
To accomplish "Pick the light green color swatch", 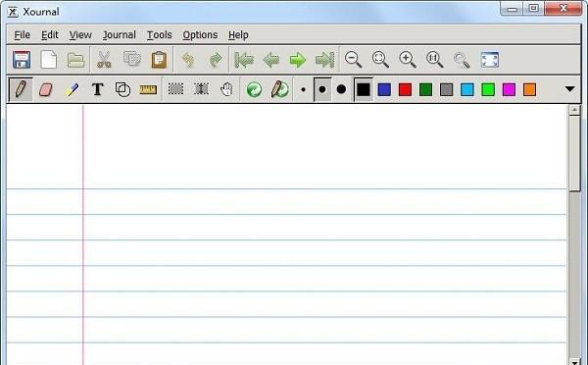I will click(x=488, y=89).
